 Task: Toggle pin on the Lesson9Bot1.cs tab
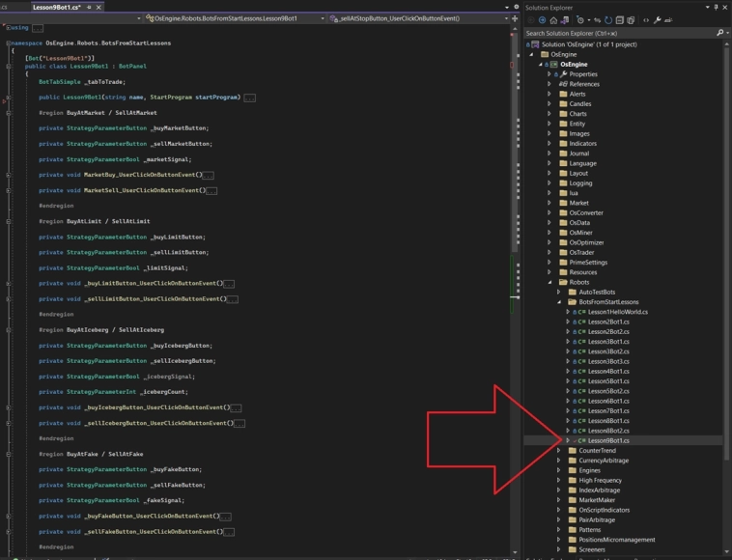pyautogui.click(x=89, y=7)
